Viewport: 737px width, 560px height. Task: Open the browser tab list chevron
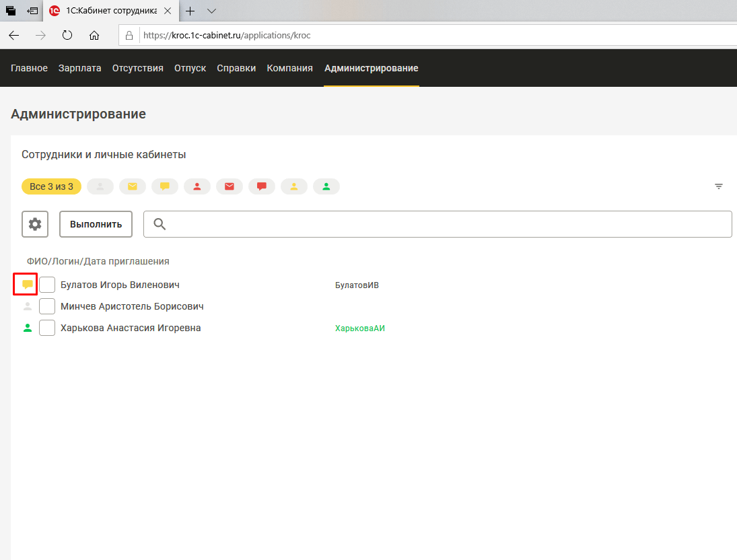pos(211,11)
